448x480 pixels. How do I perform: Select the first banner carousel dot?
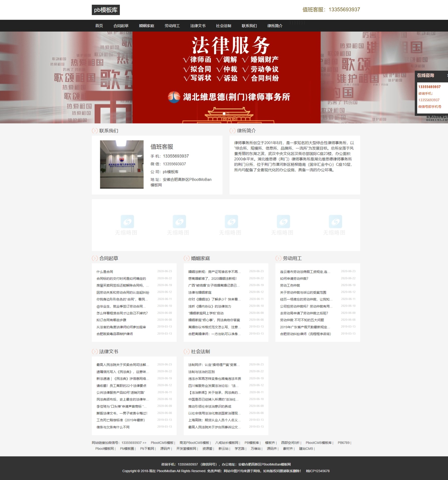(x=224, y=114)
